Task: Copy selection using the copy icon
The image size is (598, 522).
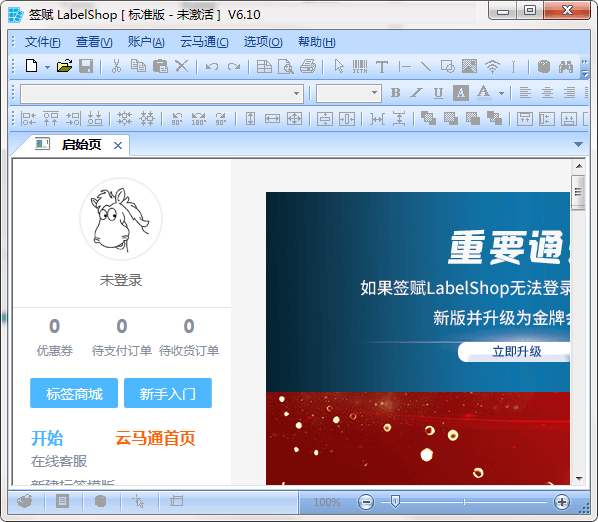Action: pos(138,66)
